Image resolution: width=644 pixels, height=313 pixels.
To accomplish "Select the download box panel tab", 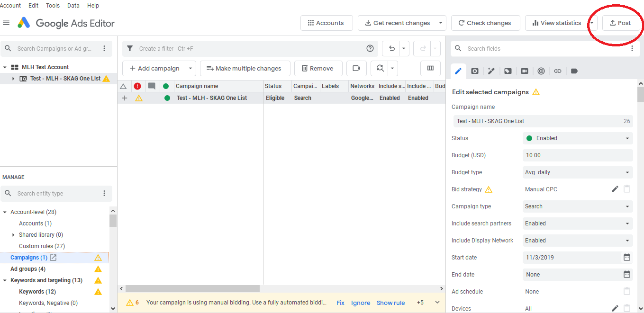I will 475,71.
